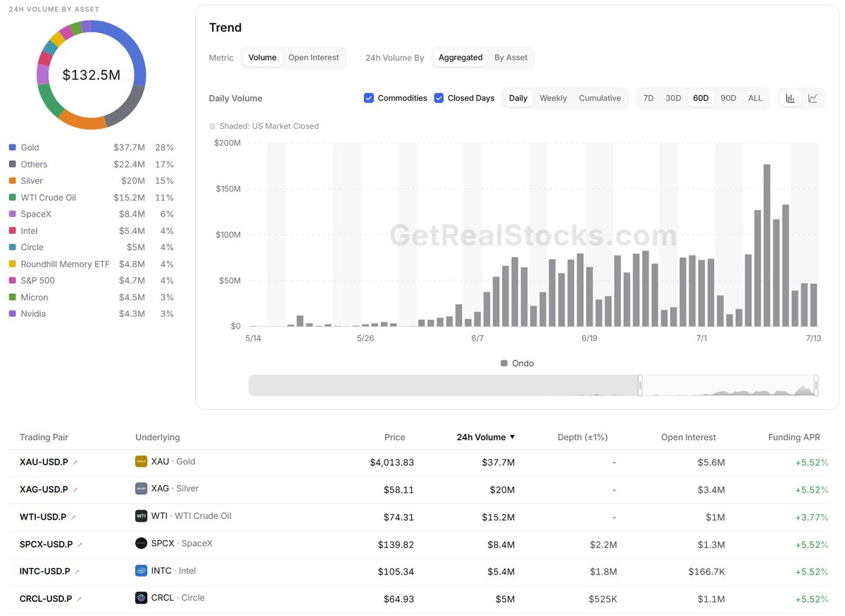
Task: Sort by Open Interest column header
Action: point(688,437)
